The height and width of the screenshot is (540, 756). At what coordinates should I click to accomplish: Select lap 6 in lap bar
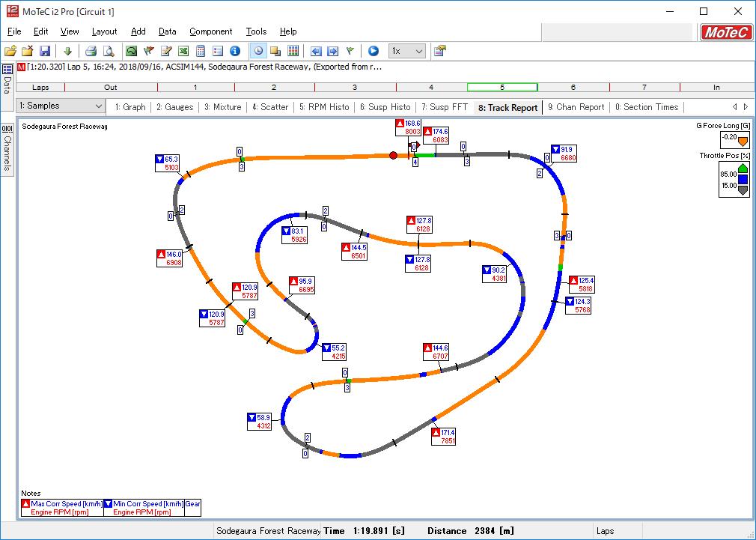click(x=573, y=88)
